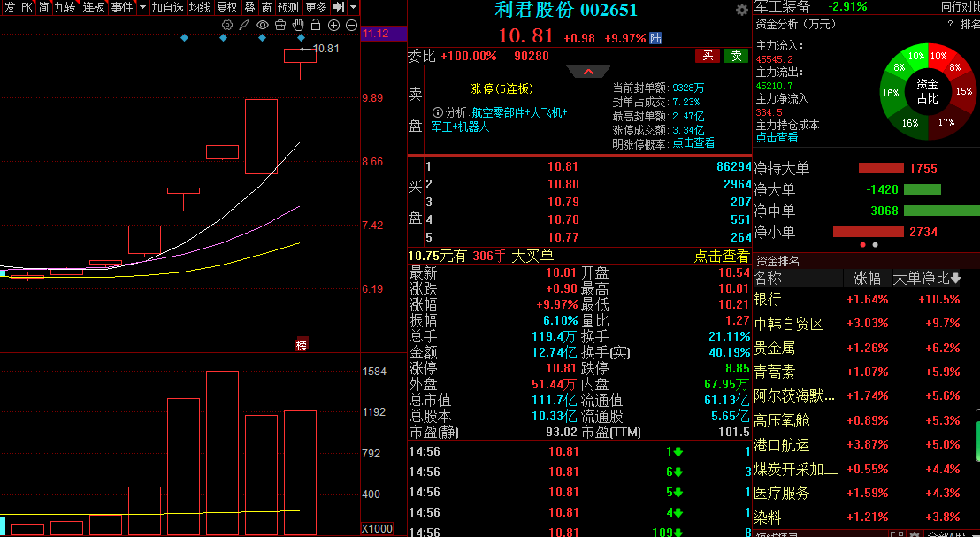Viewport: 980px width, 537px height.
Task: Click the 航空零部件+大飞机+ analysis tags
Action: [x=520, y=113]
